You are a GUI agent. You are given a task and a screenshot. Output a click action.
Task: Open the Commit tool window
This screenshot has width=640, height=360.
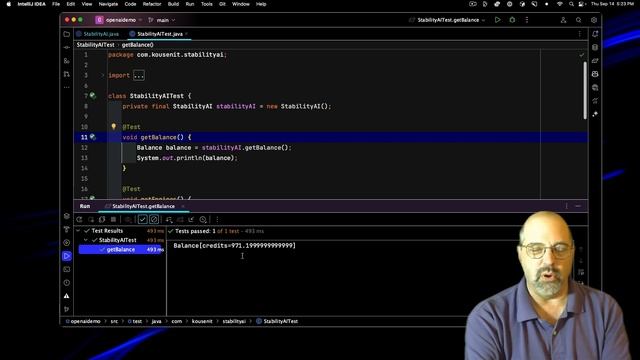(x=67, y=48)
